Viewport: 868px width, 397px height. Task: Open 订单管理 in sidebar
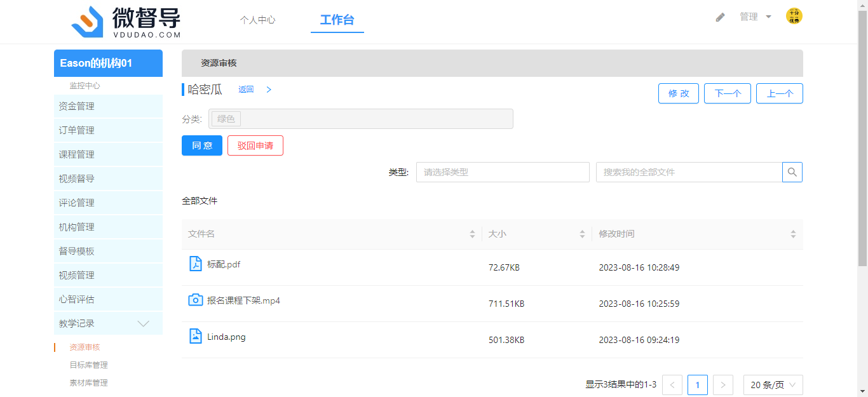tap(108, 130)
